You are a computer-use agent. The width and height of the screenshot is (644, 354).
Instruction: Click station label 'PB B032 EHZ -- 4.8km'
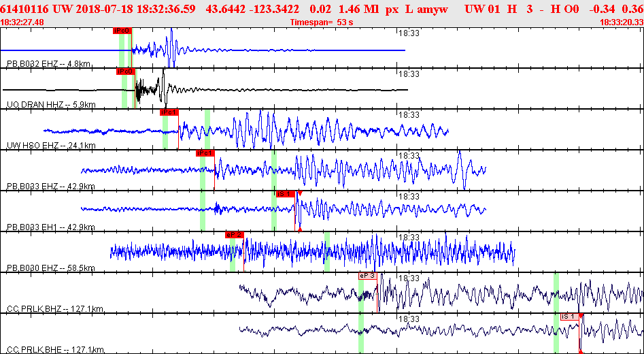point(49,64)
